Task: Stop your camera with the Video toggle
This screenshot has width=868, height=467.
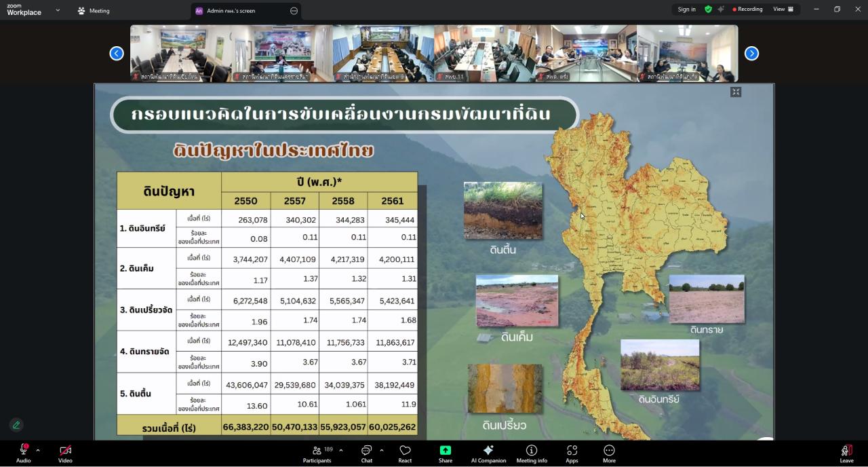Action: coord(64,449)
